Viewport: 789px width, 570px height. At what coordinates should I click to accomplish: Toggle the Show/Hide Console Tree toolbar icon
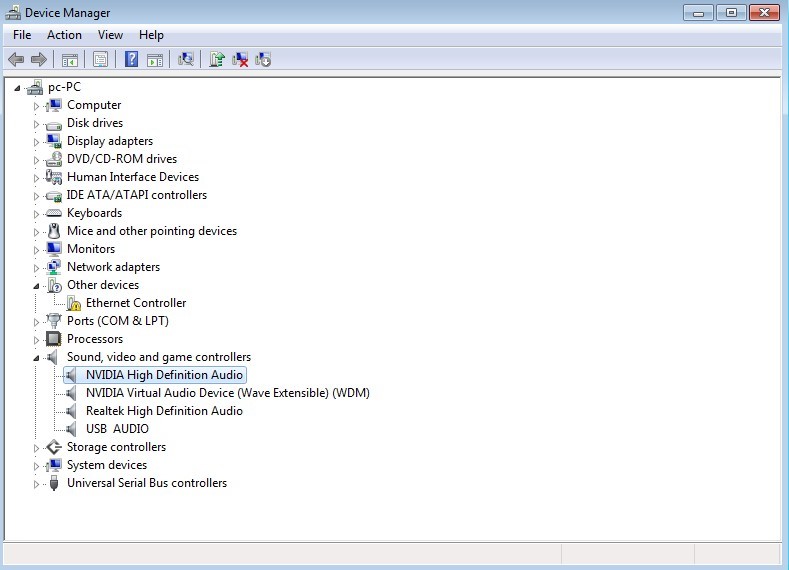69,60
